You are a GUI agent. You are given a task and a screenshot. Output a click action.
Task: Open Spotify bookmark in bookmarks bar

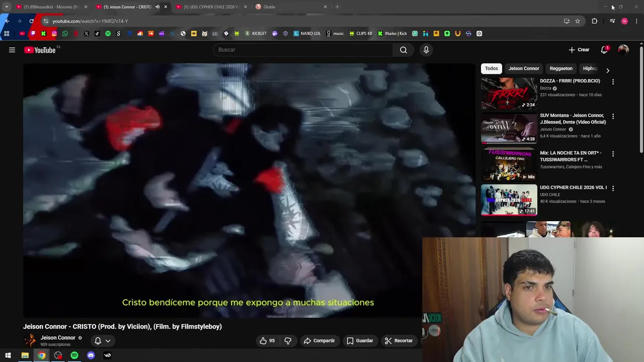coord(108,34)
